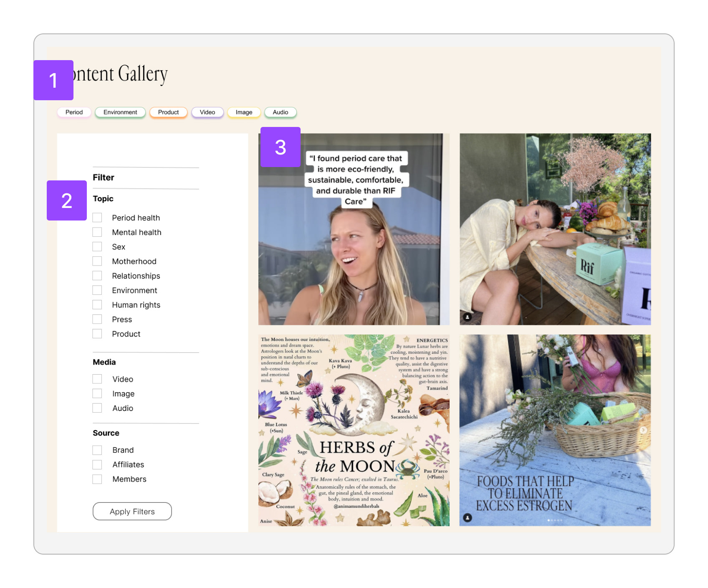Screen dimensions: 708x588
Task: Select the Environment tag pill
Action: [x=120, y=112]
